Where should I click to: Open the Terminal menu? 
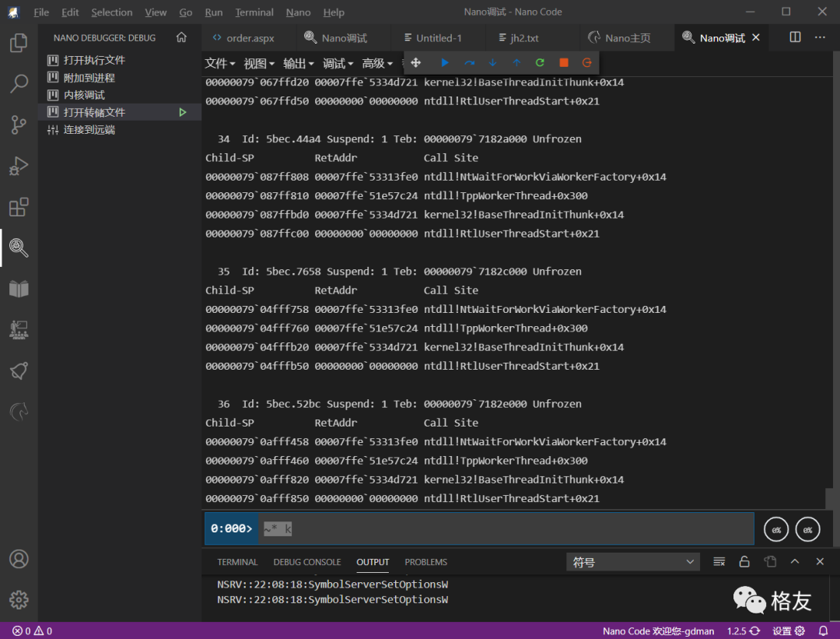tap(254, 12)
